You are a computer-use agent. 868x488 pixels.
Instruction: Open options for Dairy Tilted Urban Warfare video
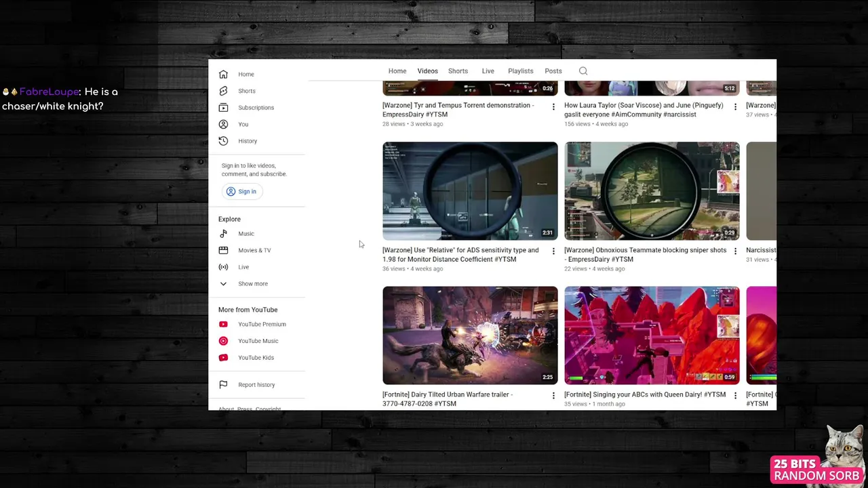click(553, 396)
